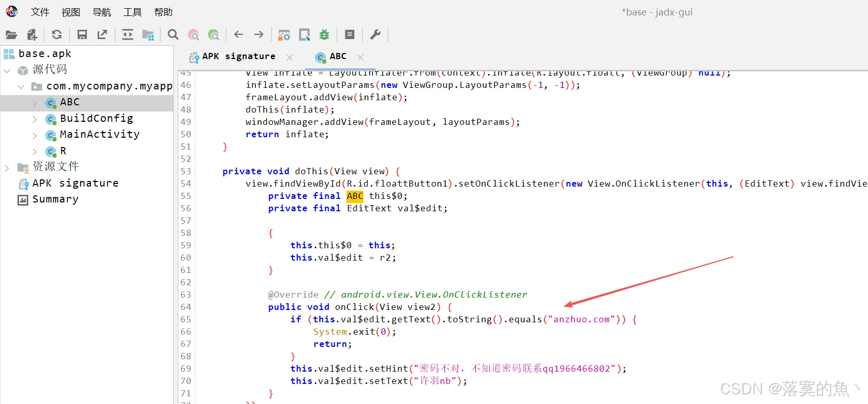Click System.exit(0) in the code
Screen dimensions: 868x404
pos(355,332)
